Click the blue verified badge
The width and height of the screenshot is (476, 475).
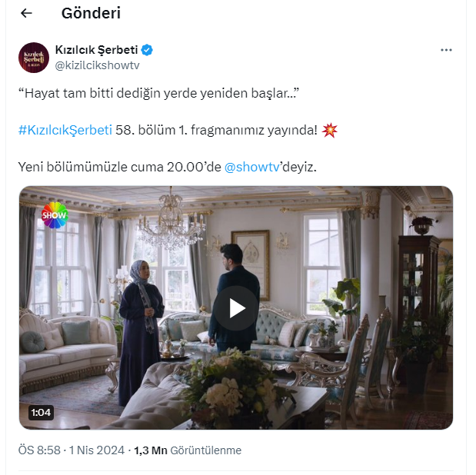pyautogui.click(x=146, y=50)
